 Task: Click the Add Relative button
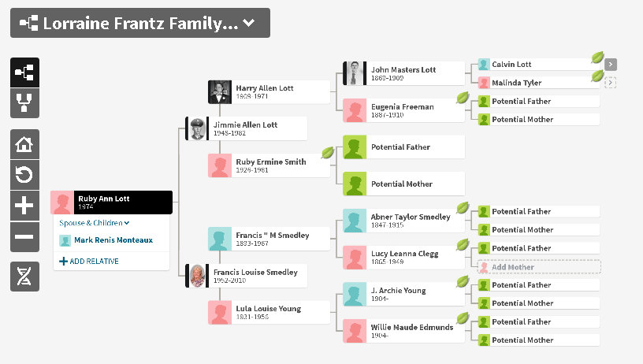click(x=89, y=261)
